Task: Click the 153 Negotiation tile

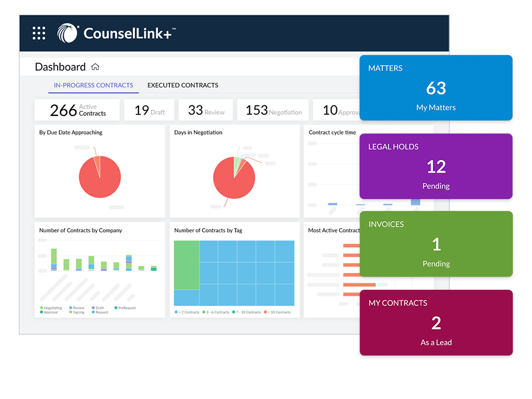Action: (x=273, y=110)
